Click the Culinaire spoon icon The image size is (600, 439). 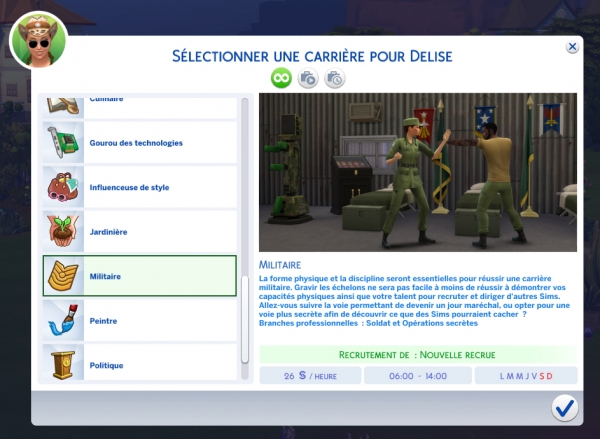[63, 106]
